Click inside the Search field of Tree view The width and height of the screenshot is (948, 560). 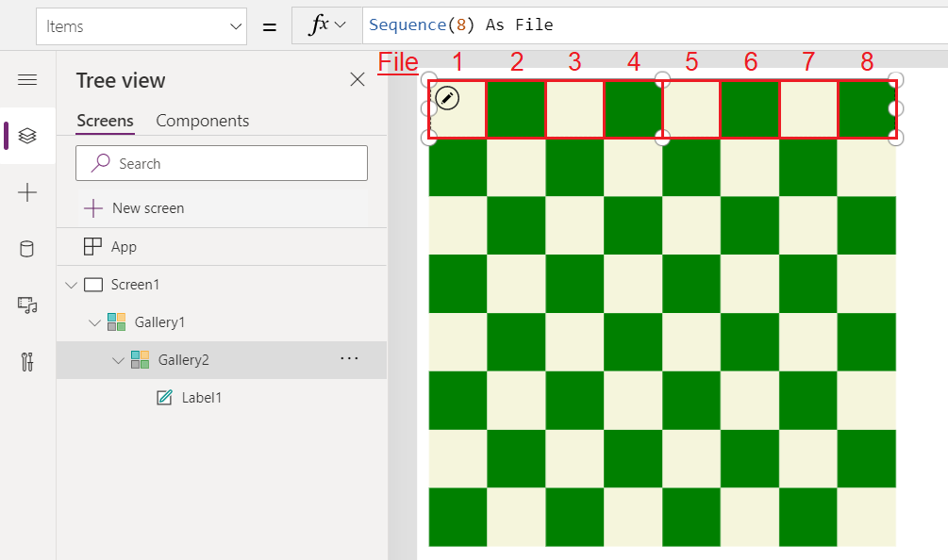222,163
